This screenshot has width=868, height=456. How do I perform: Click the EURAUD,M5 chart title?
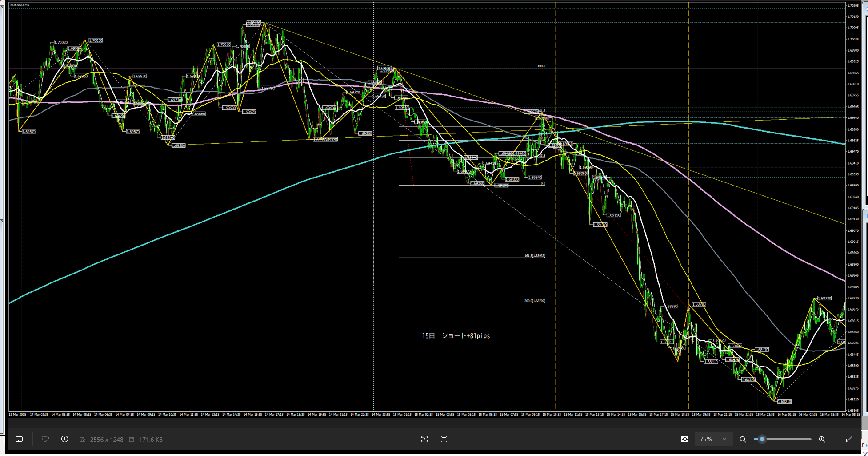click(x=20, y=5)
